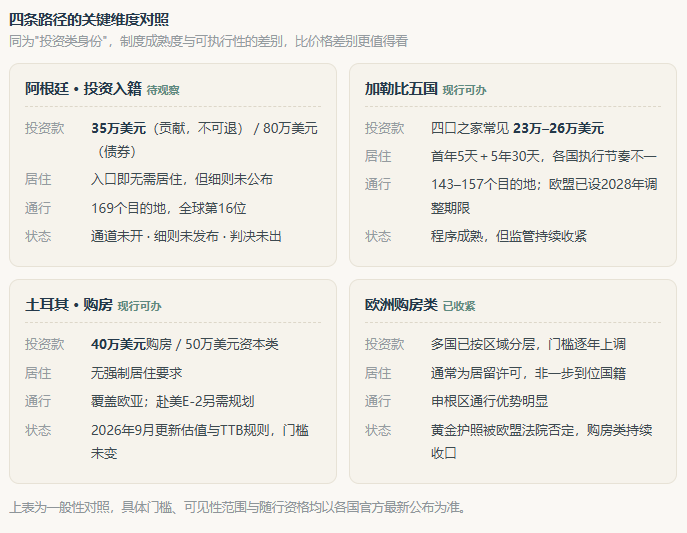Click the 已收紧 status tag
The width and height of the screenshot is (687, 533).
(459, 306)
